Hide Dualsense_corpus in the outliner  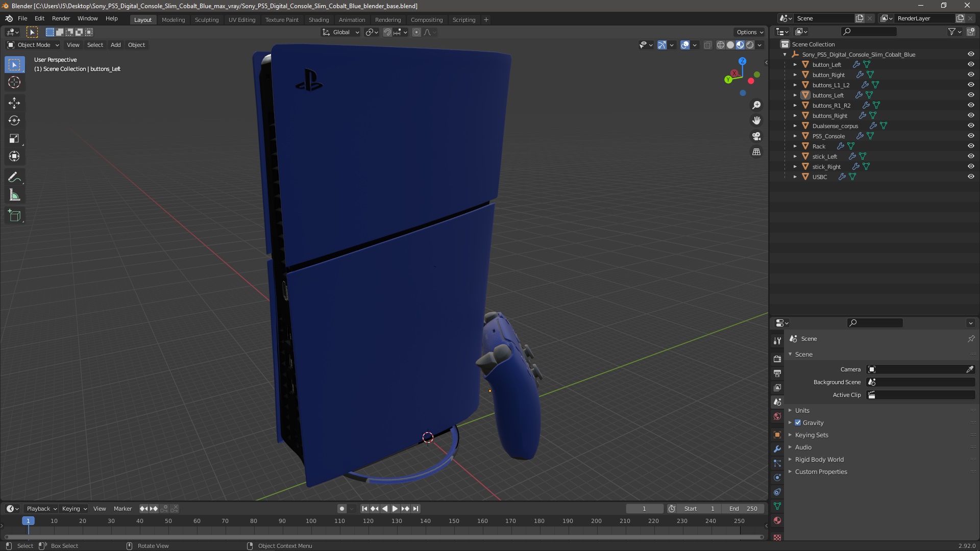[x=971, y=126]
